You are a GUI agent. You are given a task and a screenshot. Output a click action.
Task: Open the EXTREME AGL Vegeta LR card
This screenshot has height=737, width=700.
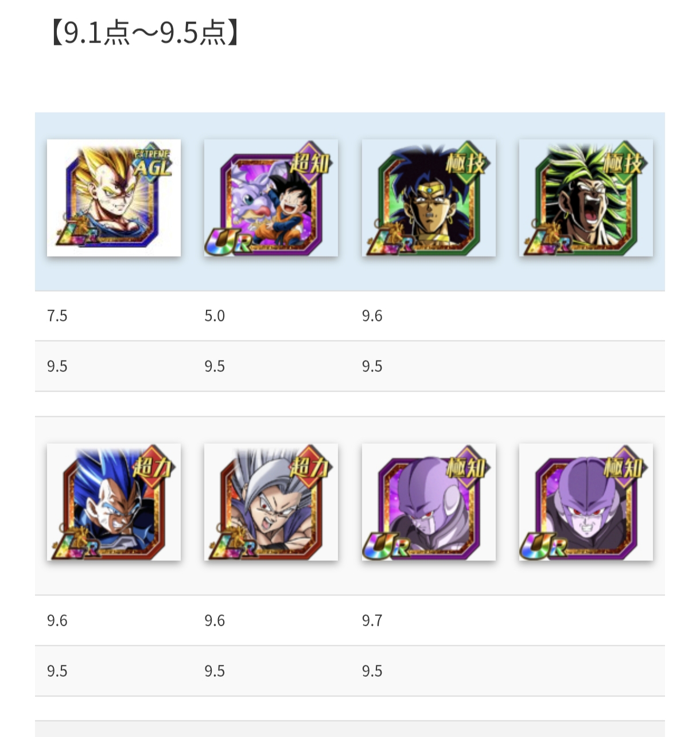click(114, 197)
